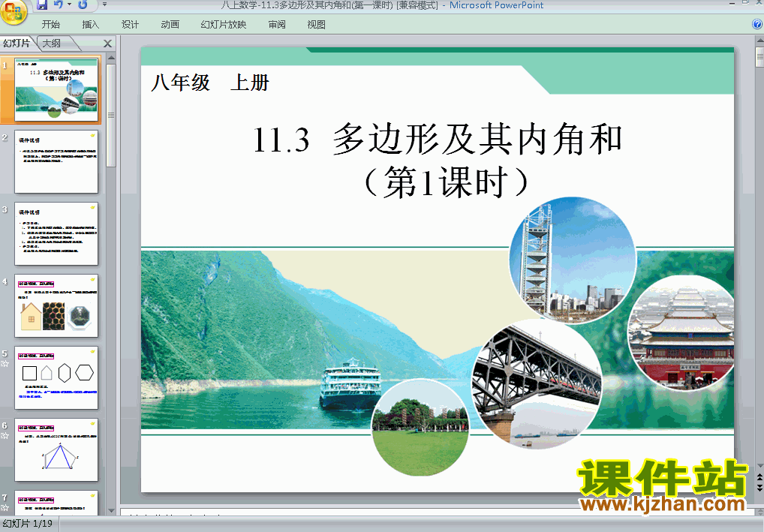
Task: Open the round Office button menu
Action: pyautogui.click(x=14, y=12)
